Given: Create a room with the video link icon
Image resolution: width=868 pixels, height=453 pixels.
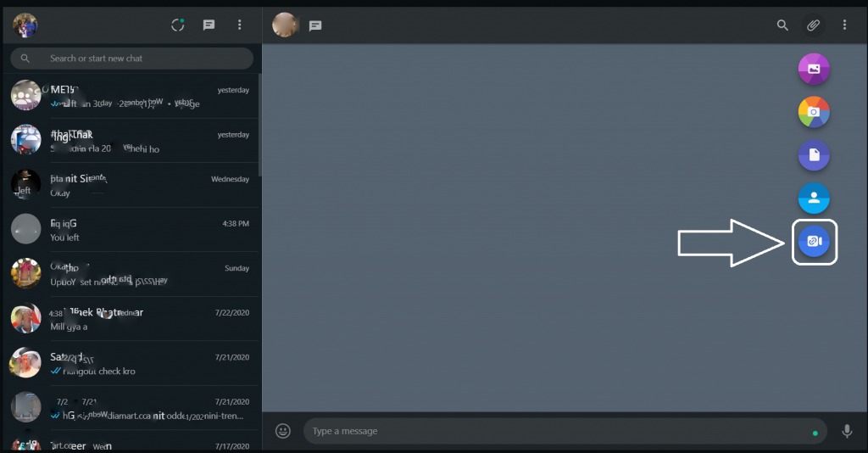Looking at the screenshot, I should coord(814,242).
